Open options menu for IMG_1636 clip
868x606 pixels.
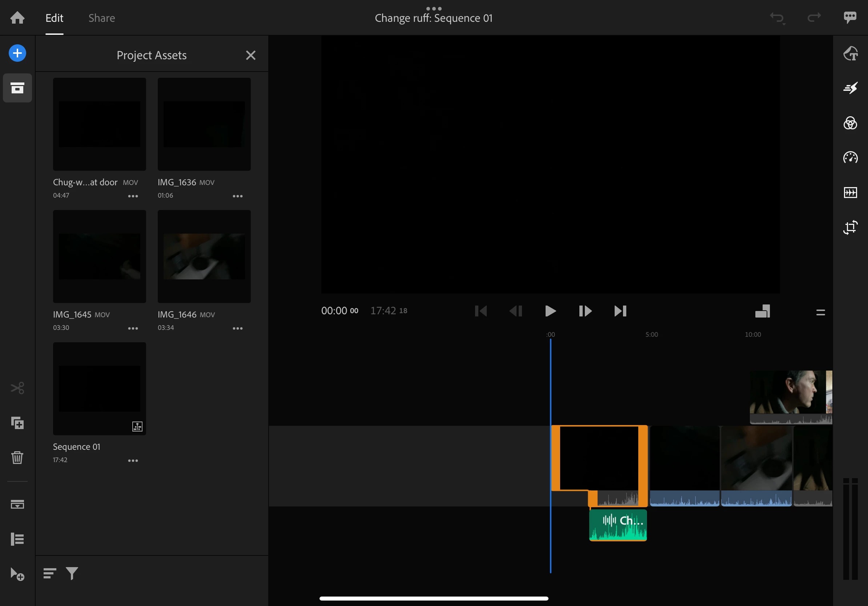coord(237,196)
